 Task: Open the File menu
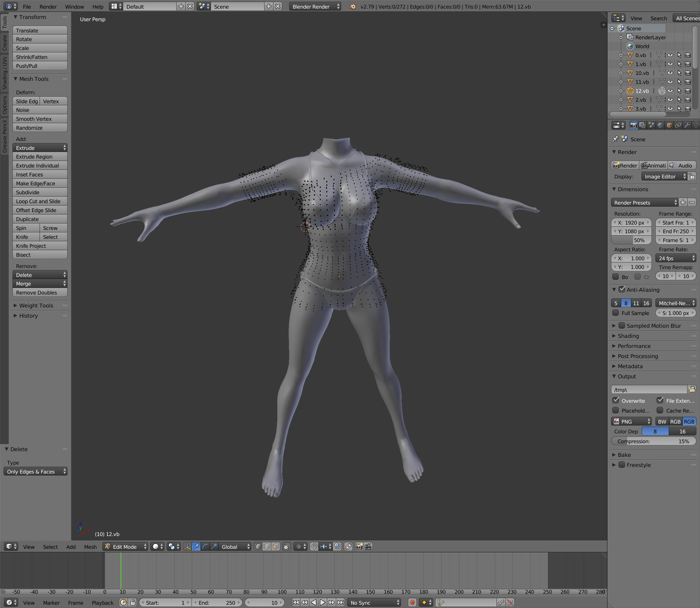coord(26,7)
